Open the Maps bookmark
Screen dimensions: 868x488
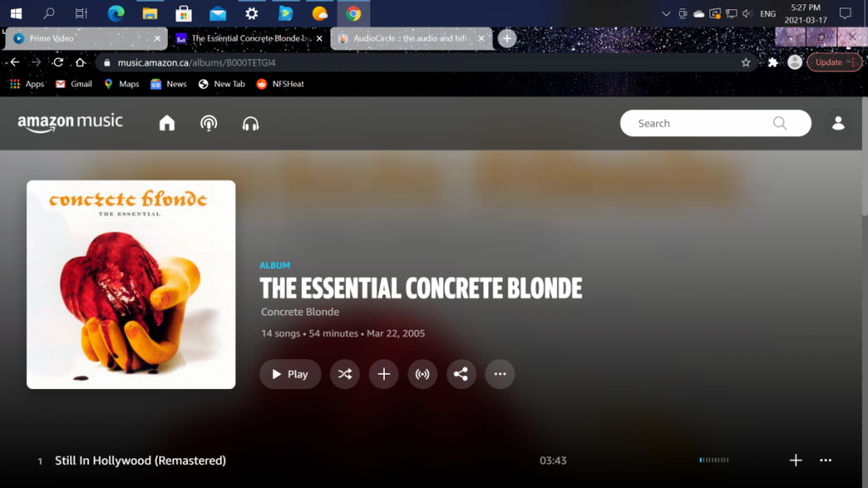click(x=121, y=84)
